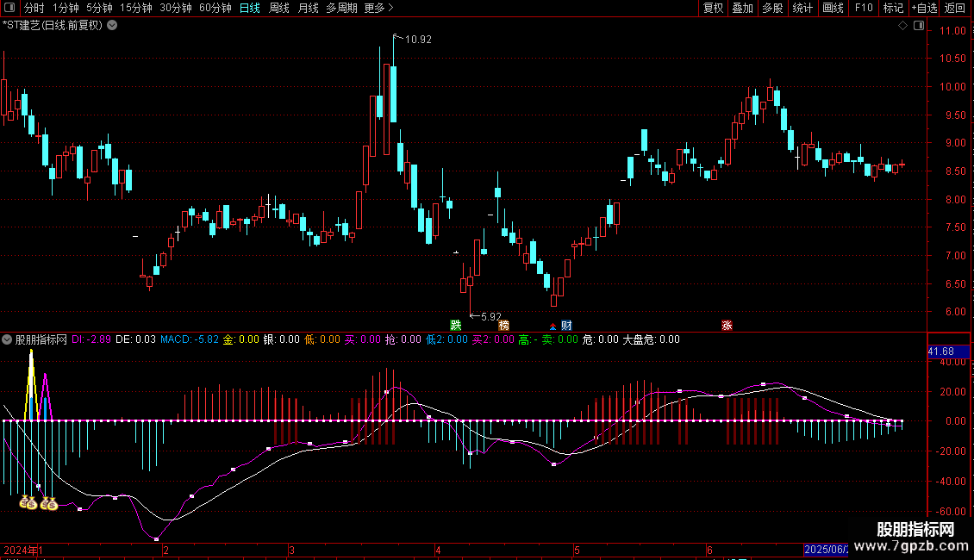Click the orange 榜 event marker
Image resolution: width=974 pixels, height=560 pixels.
(x=503, y=325)
